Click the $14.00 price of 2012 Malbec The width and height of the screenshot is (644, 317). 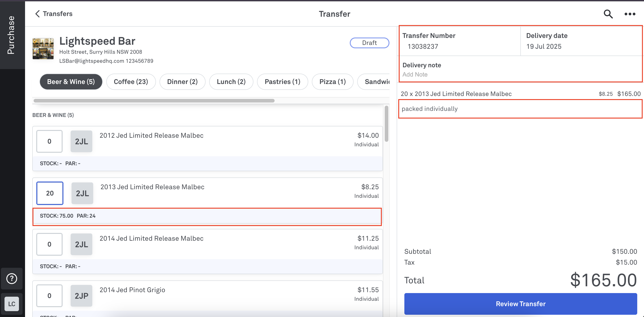tap(368, 135)
